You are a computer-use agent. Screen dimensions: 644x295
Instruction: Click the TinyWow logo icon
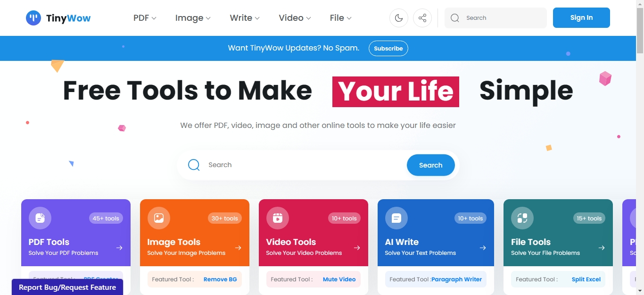click(33, 18)
